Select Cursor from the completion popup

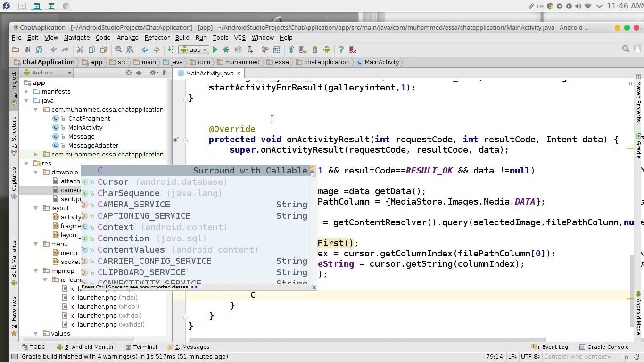coord(113,181)
